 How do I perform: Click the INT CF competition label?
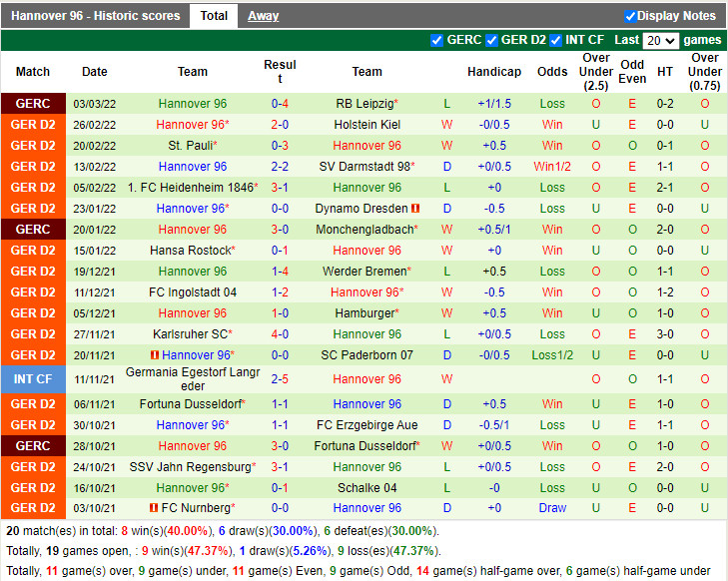pyautogui.click(x=33, y=379)
